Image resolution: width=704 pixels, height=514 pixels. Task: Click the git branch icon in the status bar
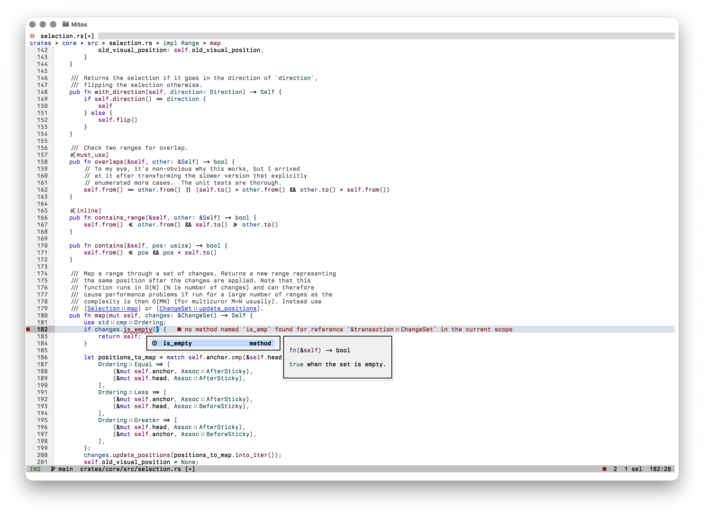(x=53, y=469)
